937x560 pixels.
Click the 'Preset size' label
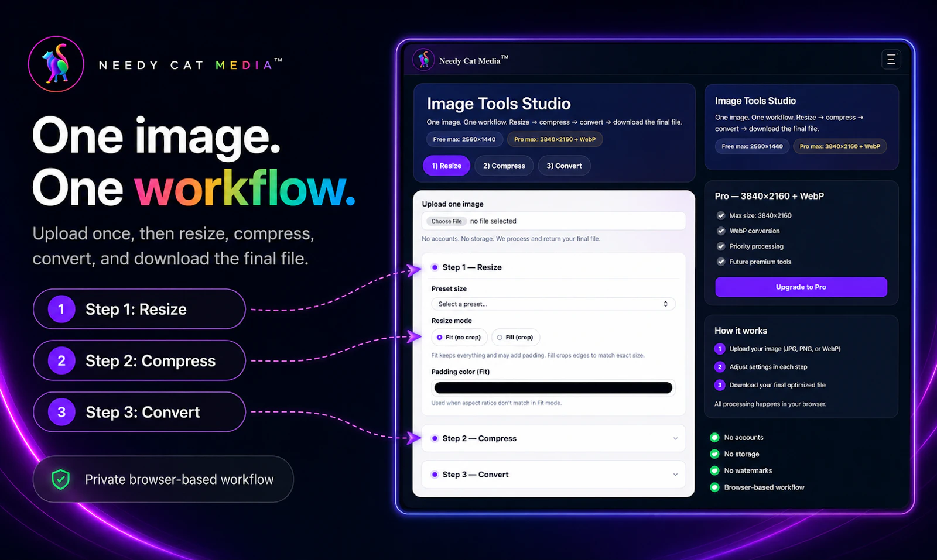(x=449, y=289)
